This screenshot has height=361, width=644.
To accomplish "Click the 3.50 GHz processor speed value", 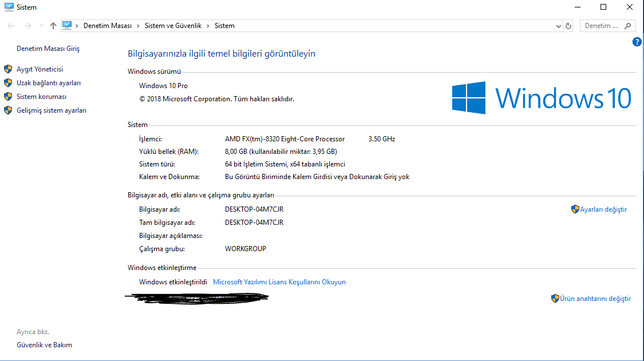I will (382, 139).
